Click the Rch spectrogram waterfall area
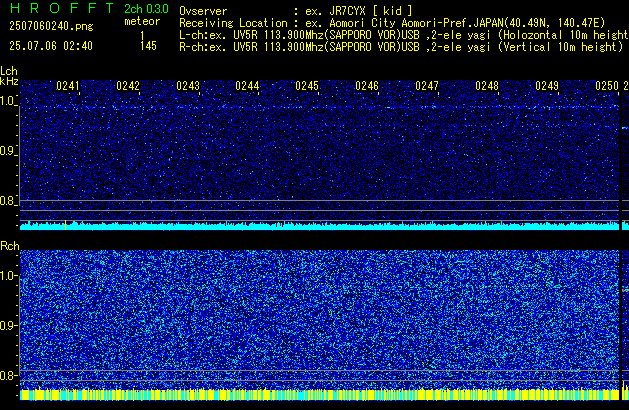The image size is (629, 410). point(319,319)
